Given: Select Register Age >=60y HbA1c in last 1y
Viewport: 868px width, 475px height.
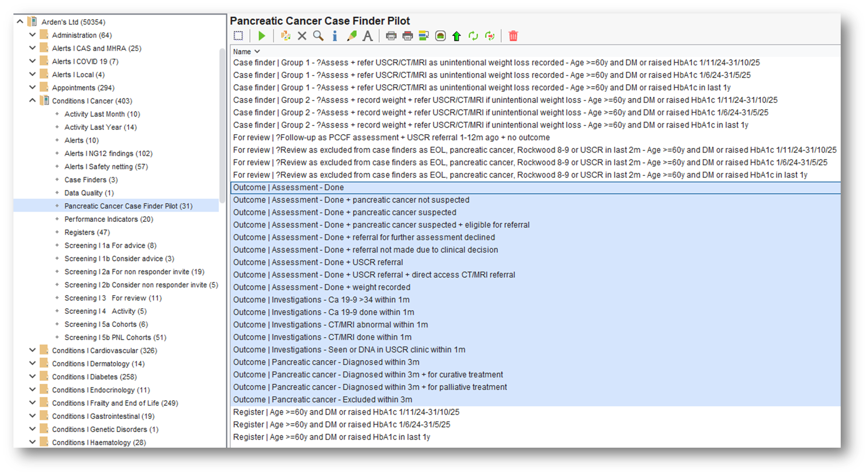Looking at the screenshot, I should pos(331,437).
